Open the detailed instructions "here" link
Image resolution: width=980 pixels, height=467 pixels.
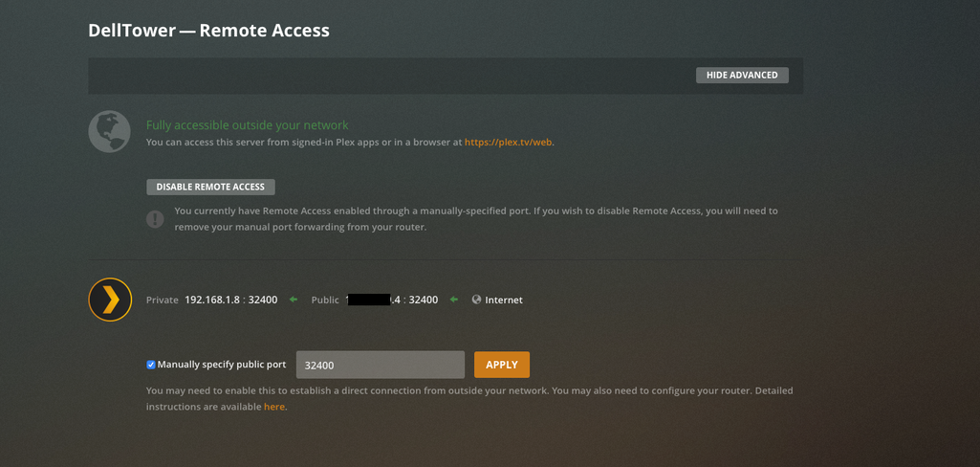(x=274, y=407)
